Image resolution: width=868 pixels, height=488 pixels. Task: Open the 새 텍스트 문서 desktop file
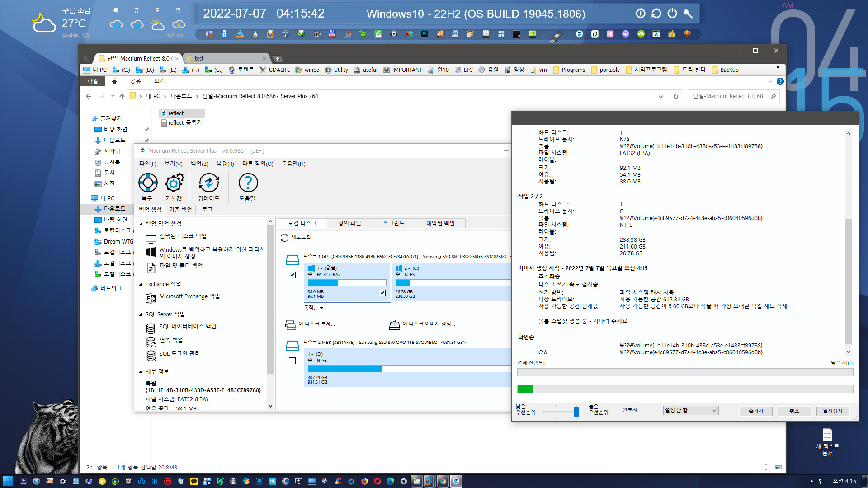coord(827,442)
